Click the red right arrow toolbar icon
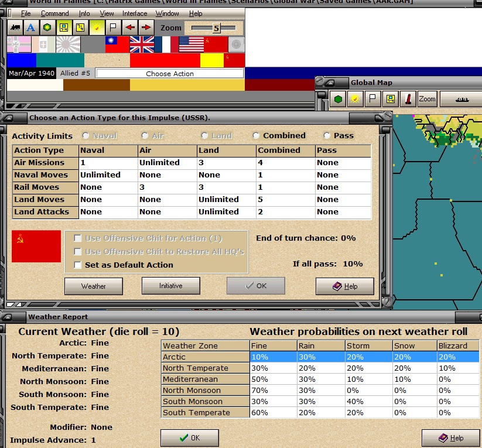 coord(146,28)
